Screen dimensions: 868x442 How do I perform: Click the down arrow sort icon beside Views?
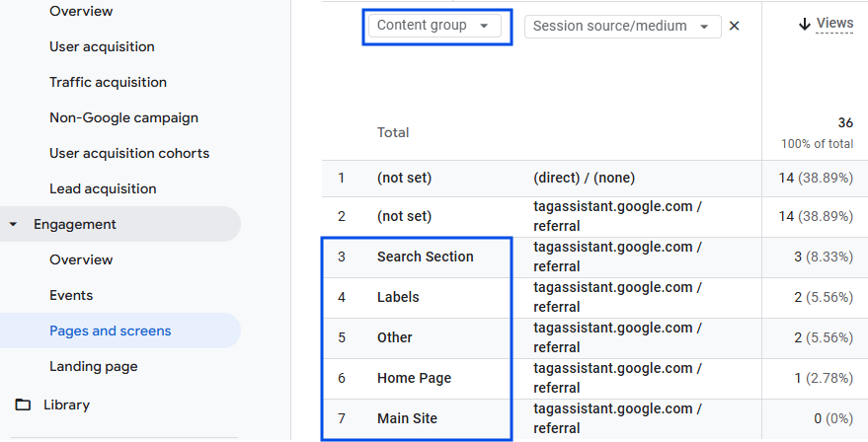click(805, 24)
